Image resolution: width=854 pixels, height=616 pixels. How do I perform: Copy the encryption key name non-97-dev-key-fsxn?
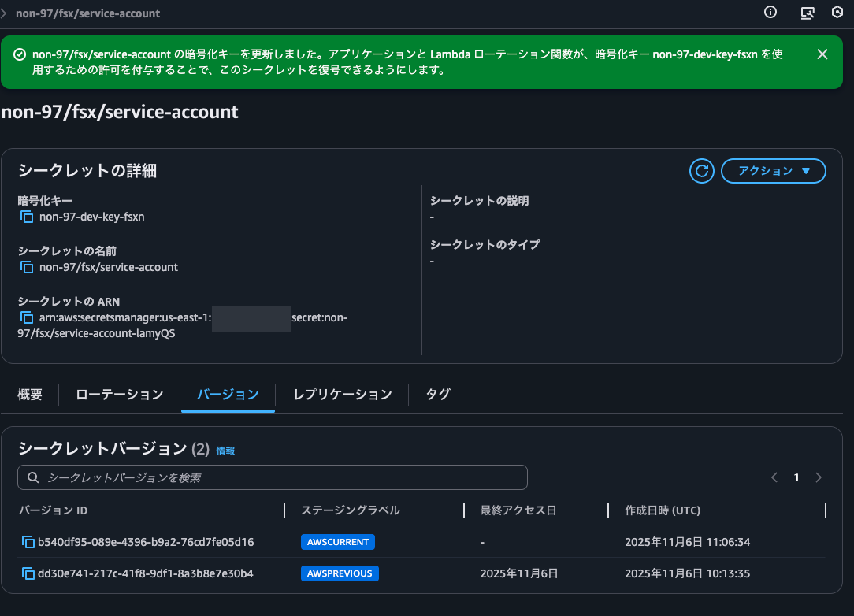pyautogui.click(x=27, y=217)
